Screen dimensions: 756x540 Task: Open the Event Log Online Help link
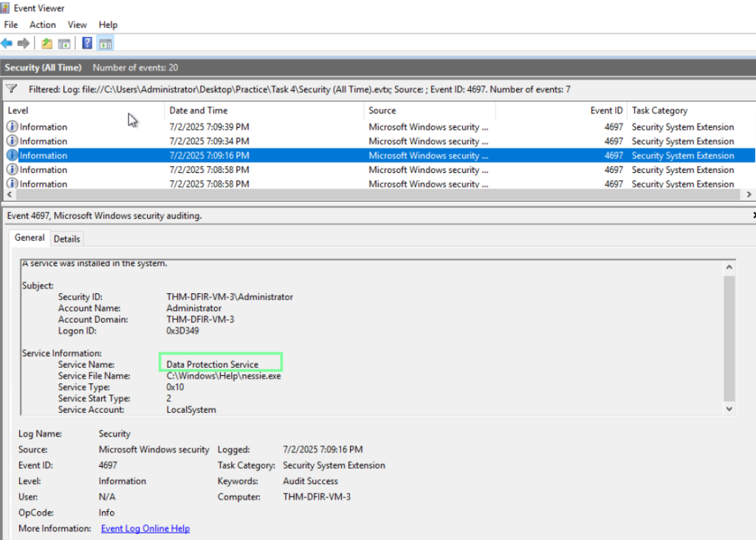pos(145,528)
